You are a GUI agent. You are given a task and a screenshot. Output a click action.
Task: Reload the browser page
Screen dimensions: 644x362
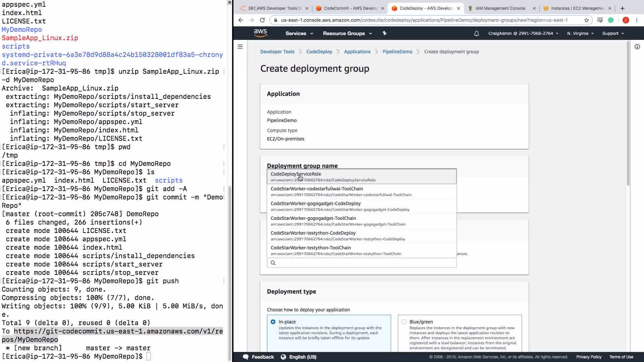pos(262,20)
